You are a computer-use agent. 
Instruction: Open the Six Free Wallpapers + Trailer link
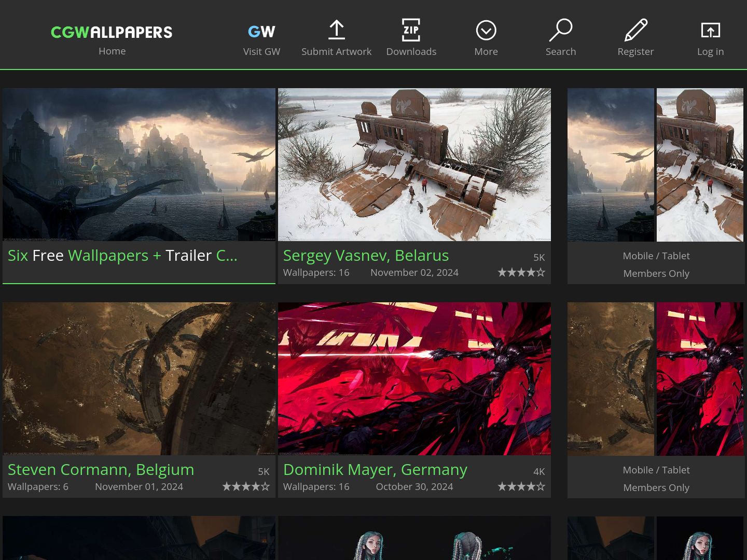click(122, 255)
